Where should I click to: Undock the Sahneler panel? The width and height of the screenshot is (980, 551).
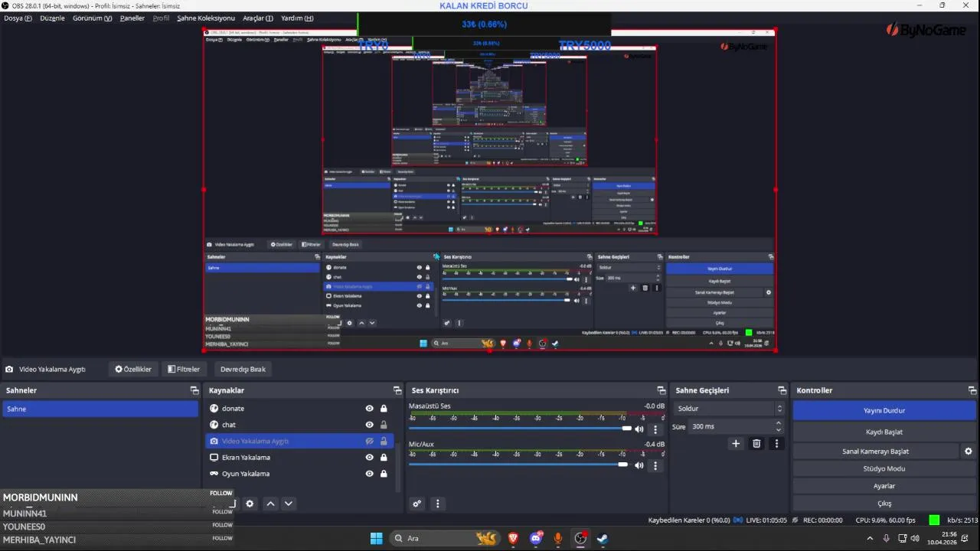pyautogui.click(x=194, y=390)
